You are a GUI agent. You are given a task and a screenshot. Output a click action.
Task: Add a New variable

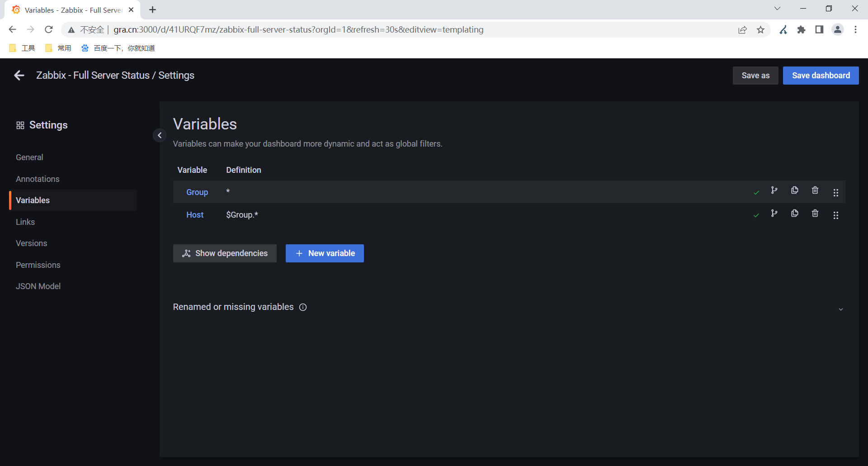pos(325,253)
